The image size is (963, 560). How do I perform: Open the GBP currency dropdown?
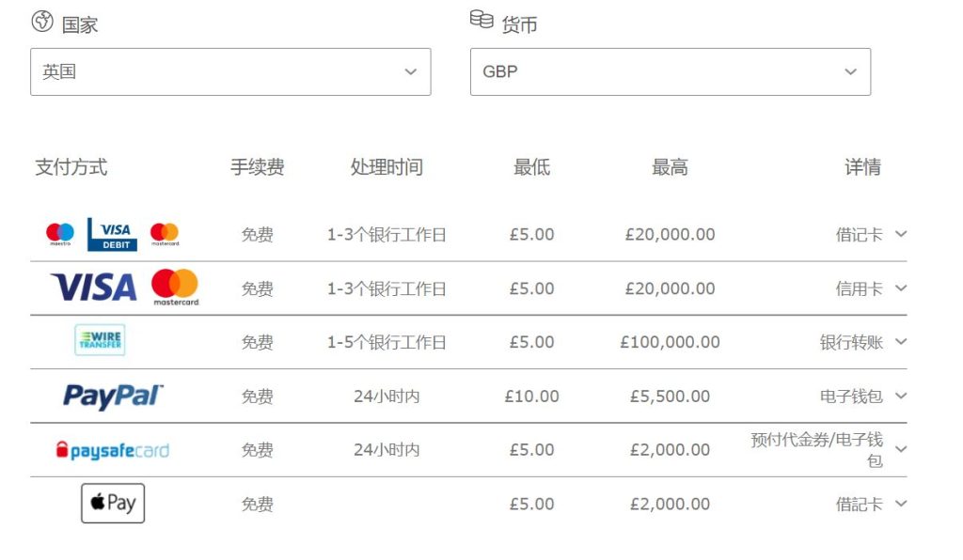click(668, 71)
